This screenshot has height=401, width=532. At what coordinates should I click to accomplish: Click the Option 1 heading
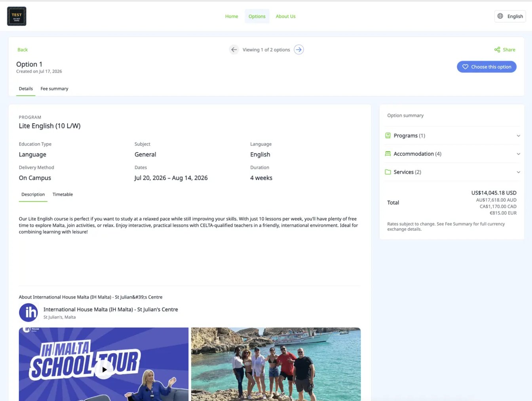point(29,64)
